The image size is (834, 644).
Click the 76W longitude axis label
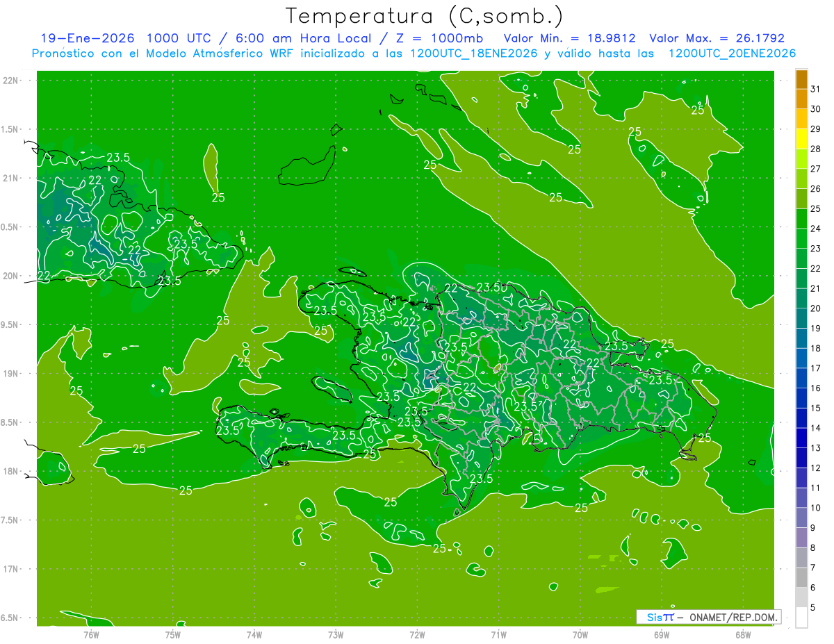pyautogui.click(x=91, y=634)
